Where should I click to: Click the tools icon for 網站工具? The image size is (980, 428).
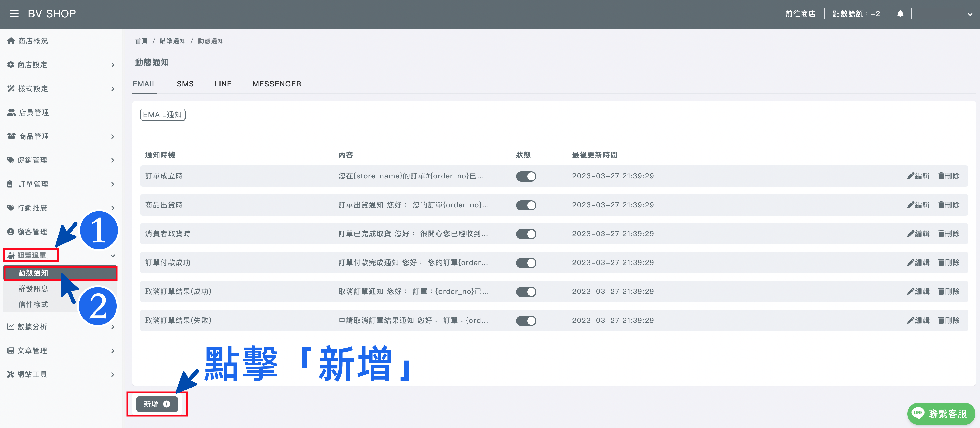tap(11, 374)
